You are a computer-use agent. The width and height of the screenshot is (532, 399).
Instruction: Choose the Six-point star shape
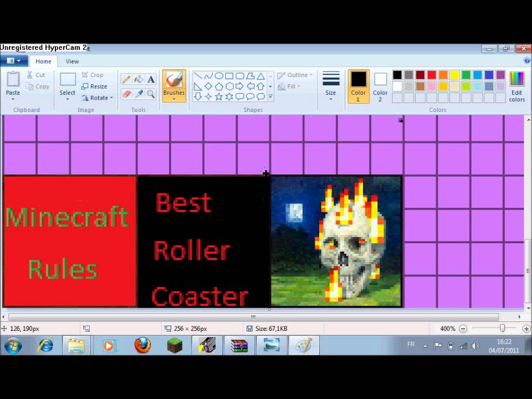(x=229, y=96)
